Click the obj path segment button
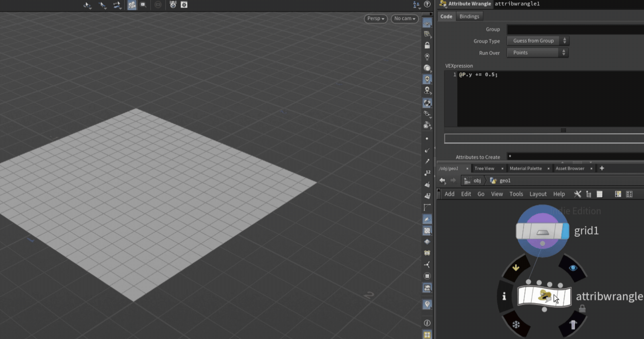644x339 pixels. [473, 181]
